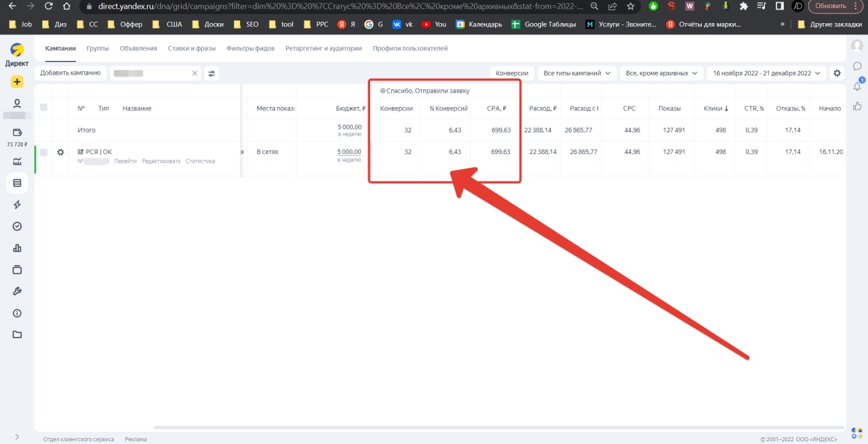Expand sidebar with bottom chevron arrow
868x444 pixels.
click(17, 437)
